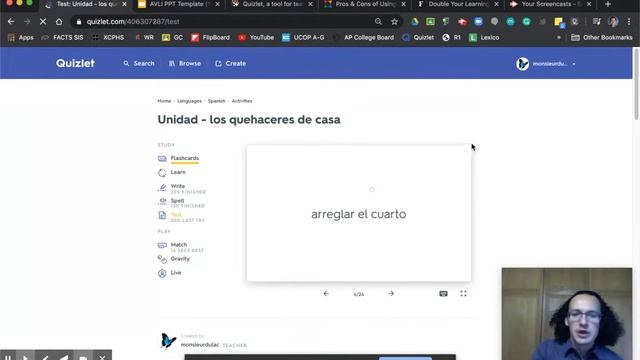Open Quizlet Browse
The width and height of the screenshot is (640, 360).
[185, 64]
